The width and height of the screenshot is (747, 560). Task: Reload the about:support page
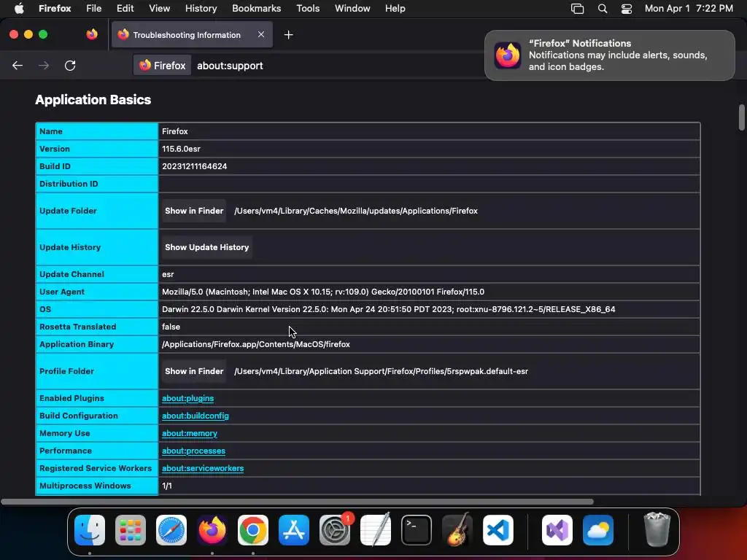coord(70,66)
